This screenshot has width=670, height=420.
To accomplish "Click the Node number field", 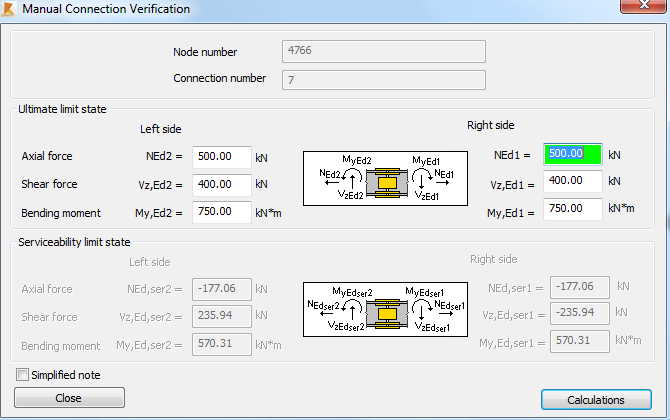I will (x=384, y=51).
